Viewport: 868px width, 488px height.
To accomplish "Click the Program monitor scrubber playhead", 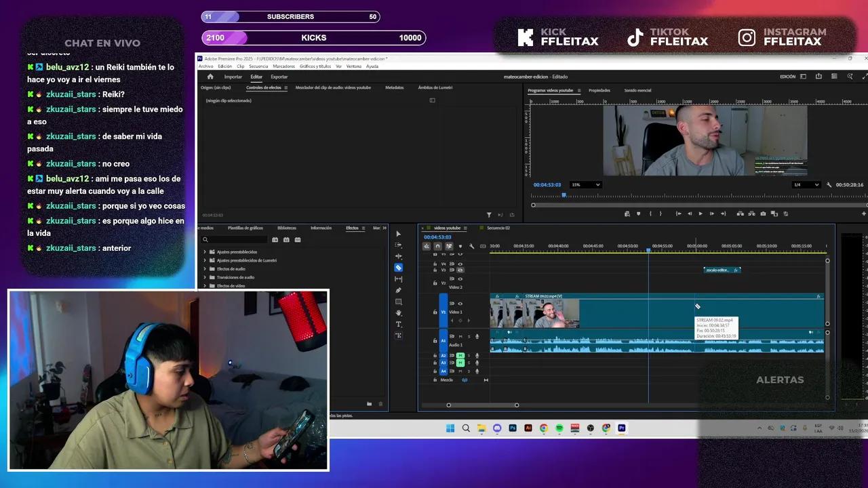I will click(x=564, y=196).
